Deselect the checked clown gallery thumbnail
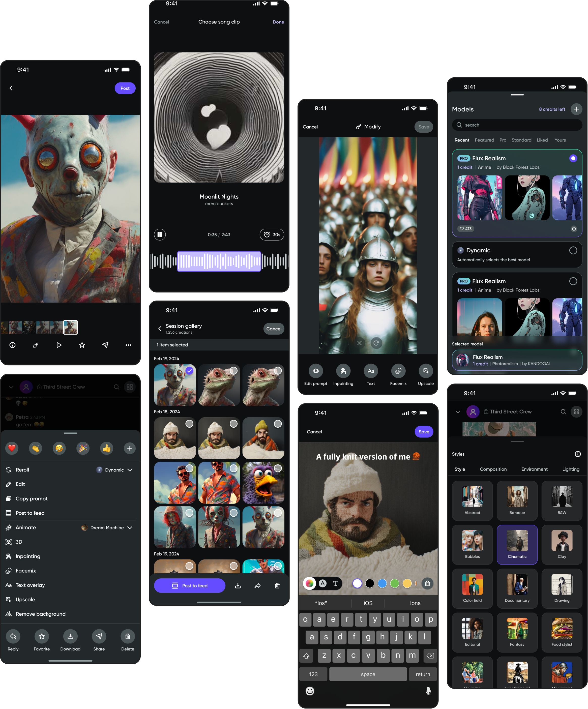The width and height of the screenshot is (588, 709). [x=189, y=371]
